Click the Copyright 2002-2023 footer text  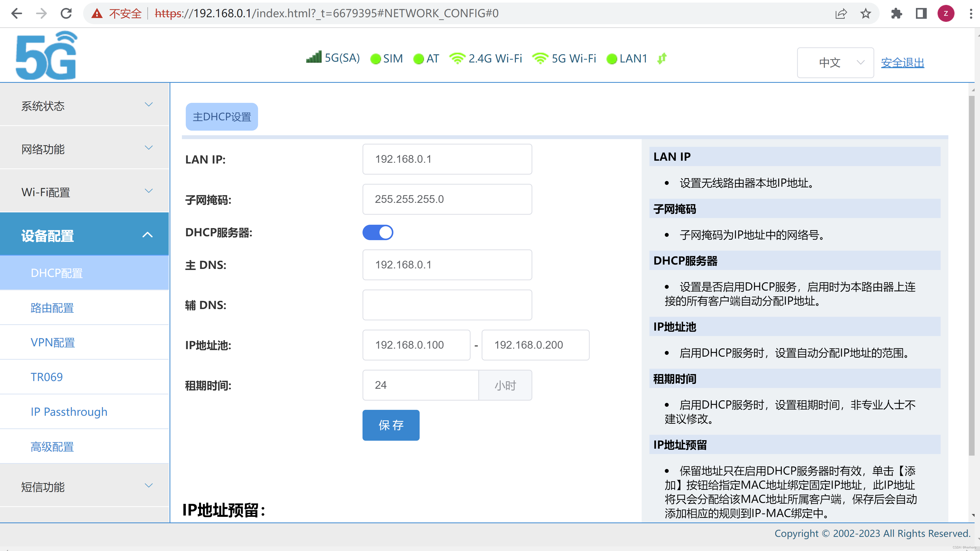click(x=872, y=534)
